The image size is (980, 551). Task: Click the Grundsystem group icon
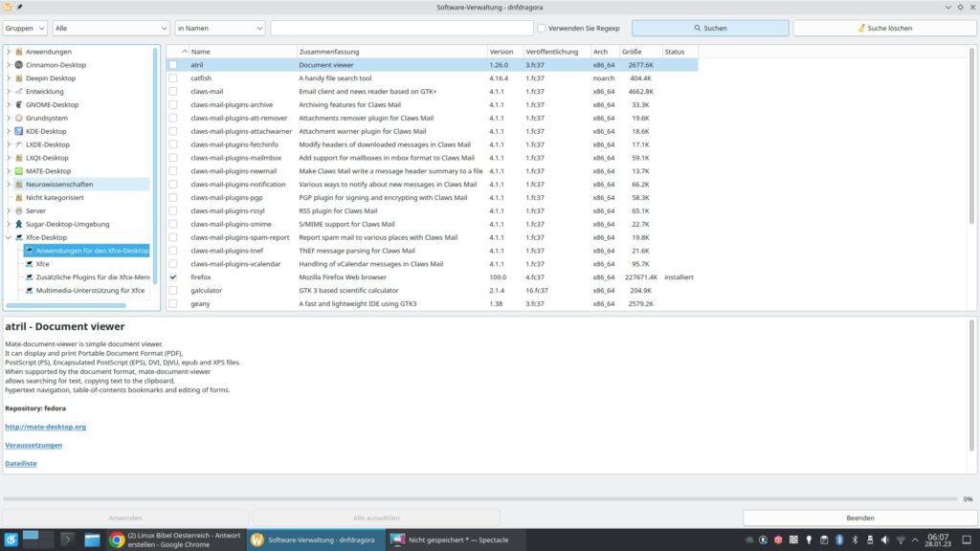19,118
